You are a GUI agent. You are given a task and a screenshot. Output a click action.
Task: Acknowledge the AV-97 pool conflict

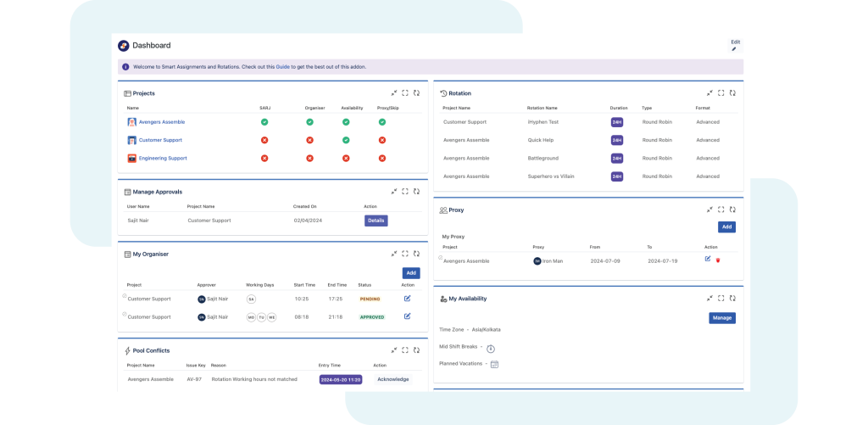[x=392, y=379]
